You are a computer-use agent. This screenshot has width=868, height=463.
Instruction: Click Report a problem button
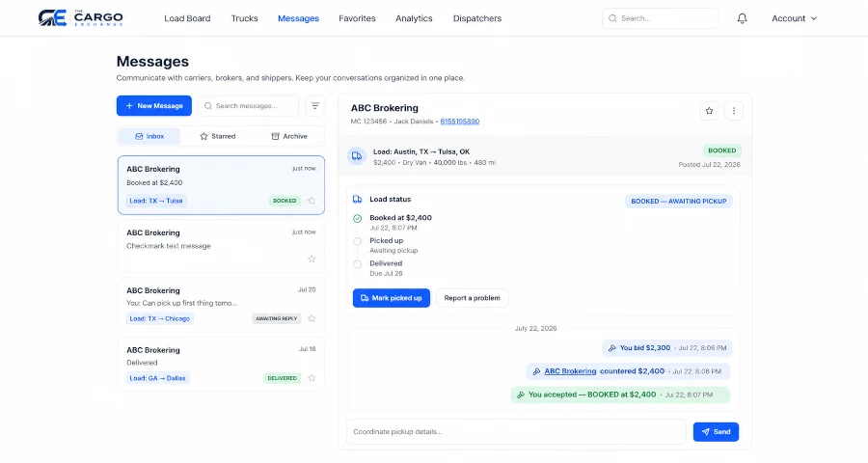click(473, 298)
